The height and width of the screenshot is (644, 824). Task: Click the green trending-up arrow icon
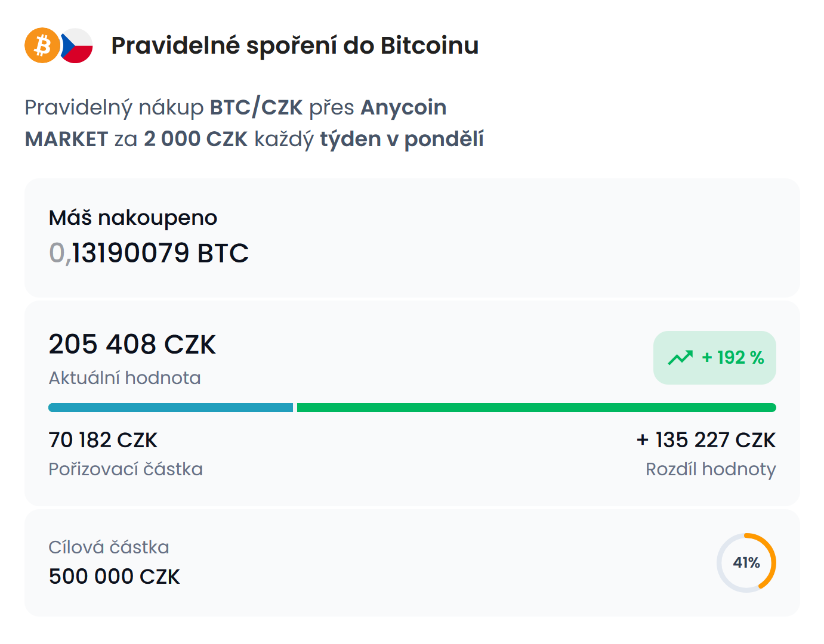coord(680,358)
